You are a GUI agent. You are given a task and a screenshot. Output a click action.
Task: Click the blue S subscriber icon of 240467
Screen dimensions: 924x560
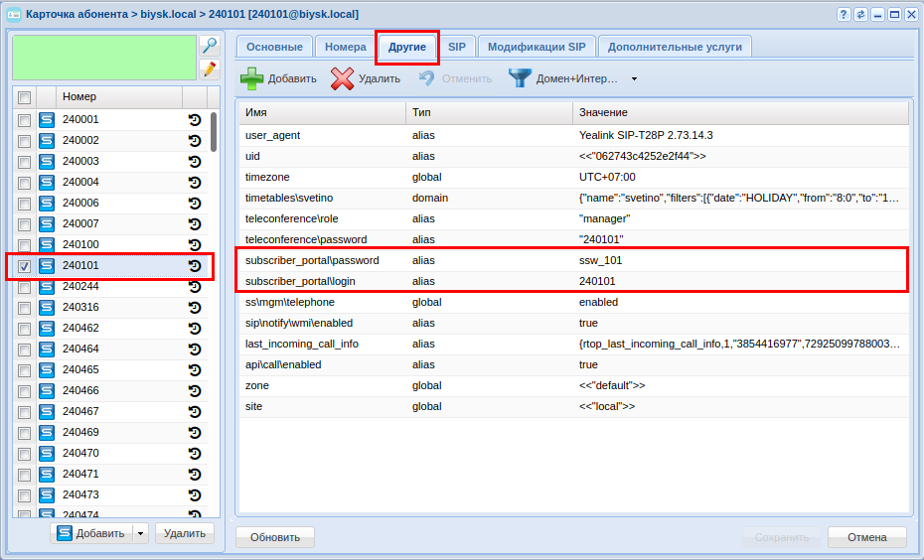[x=47, y=412]
